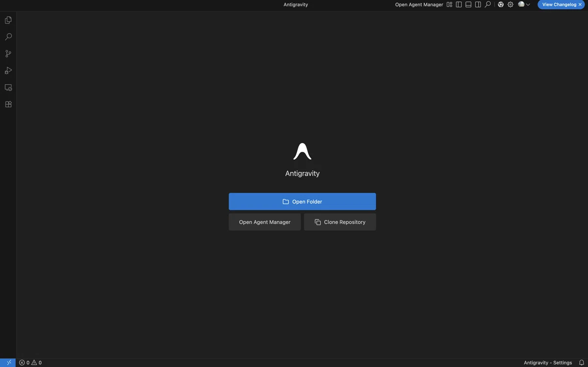Click the magnifier search icon in title bar
Viewport: 588px width, 367px height.
[x=488, y=4]
